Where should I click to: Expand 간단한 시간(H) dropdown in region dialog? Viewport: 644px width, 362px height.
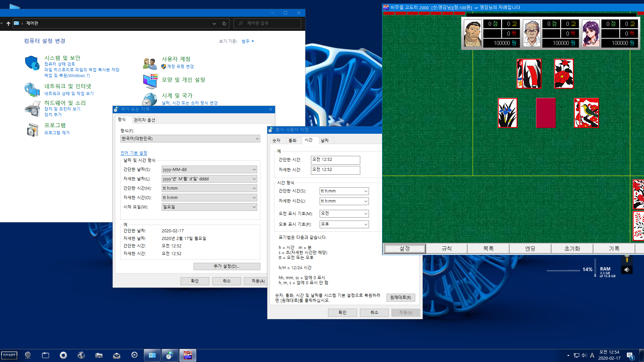pos(254,188)
